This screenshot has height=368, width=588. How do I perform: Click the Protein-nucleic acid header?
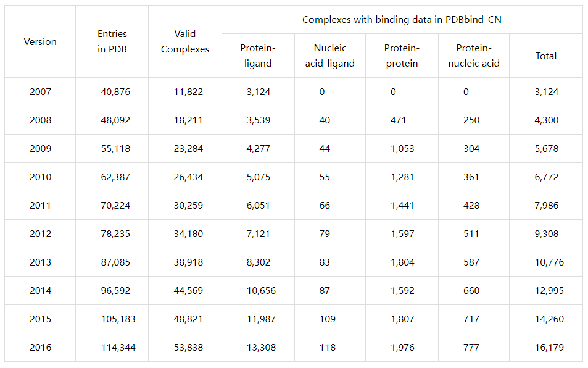(474, 56)
